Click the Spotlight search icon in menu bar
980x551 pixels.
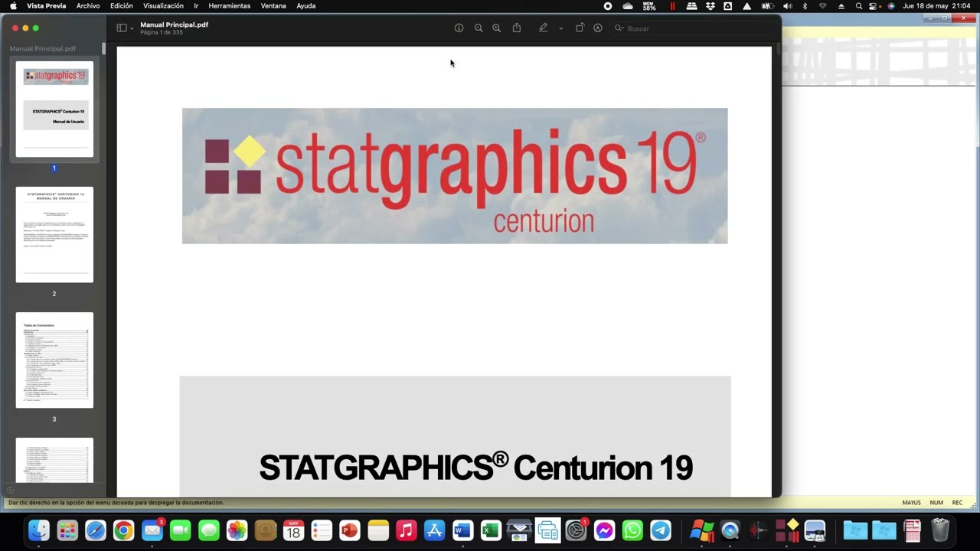point(859,6)
